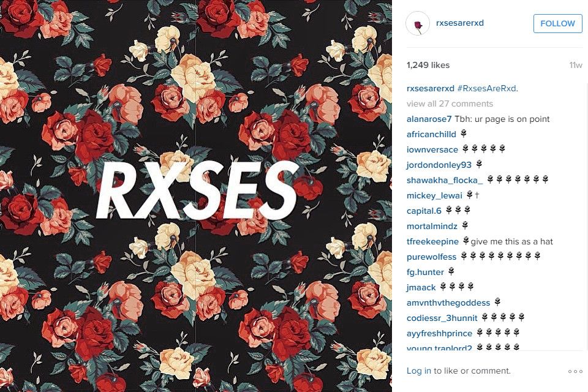Follow the rxsesarerxd account
This screenshot has width=588, height=392.
coord(557,24)
